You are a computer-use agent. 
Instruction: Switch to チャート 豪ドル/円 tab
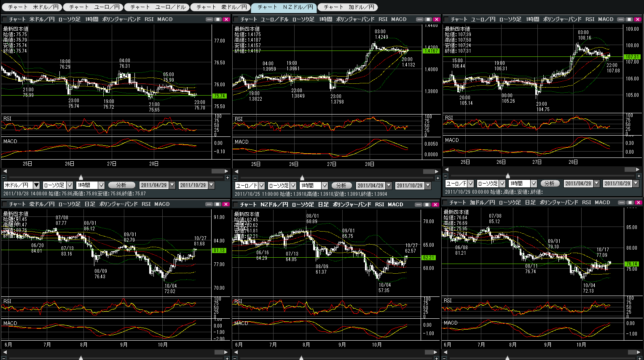(x=221, y=7)
